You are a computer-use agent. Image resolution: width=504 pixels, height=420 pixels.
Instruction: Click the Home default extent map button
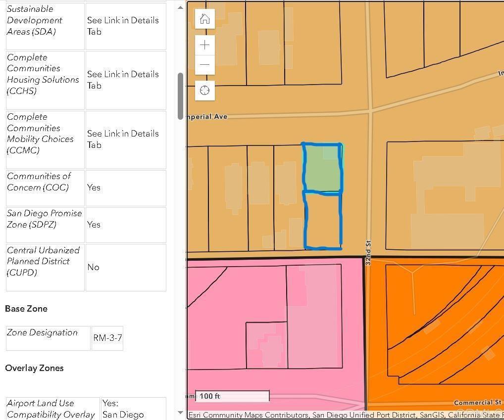(x=204, y=19)
